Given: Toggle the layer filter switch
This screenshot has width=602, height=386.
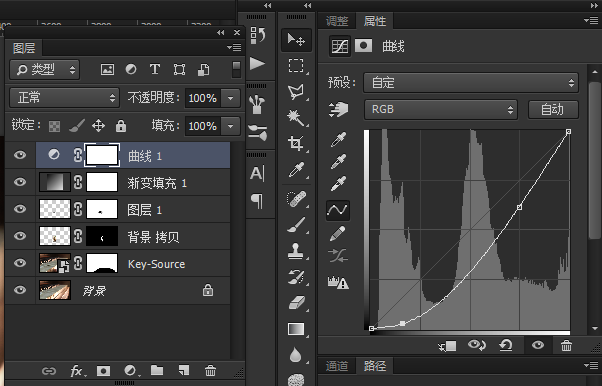Looking at the screenshot, I should pyautogui.click(x=236, y=70).
